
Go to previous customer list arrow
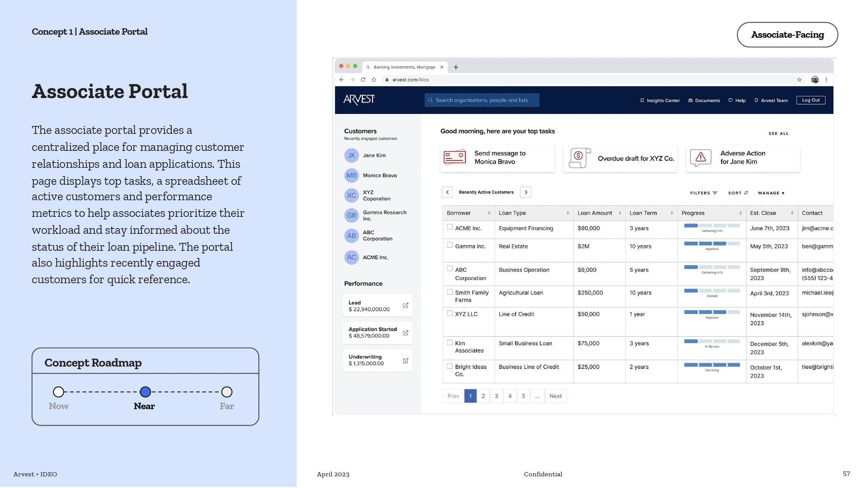point(448,192)
